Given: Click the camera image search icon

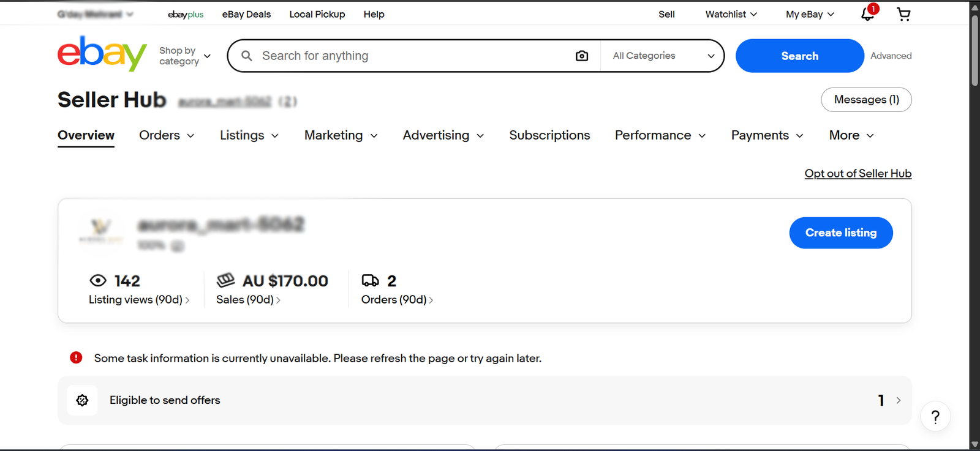Looking at the screenshot, I should tap(582, 56).
